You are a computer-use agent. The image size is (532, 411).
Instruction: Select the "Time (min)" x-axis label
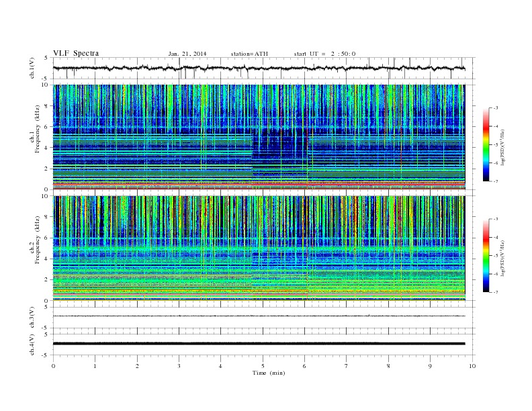(x=269, y=373)
